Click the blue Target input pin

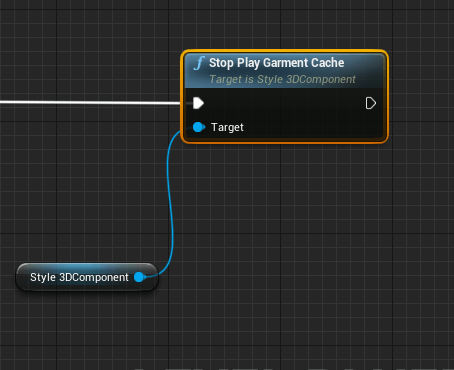[199, 127]
